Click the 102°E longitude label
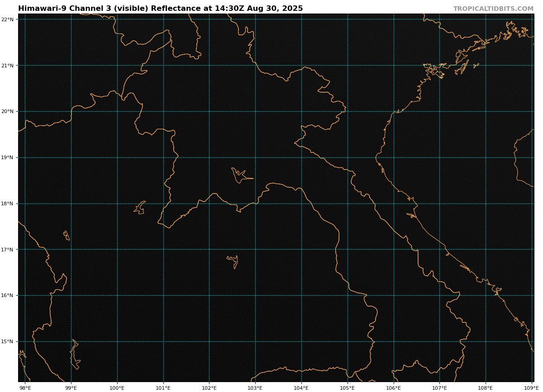 pos(209,388)
